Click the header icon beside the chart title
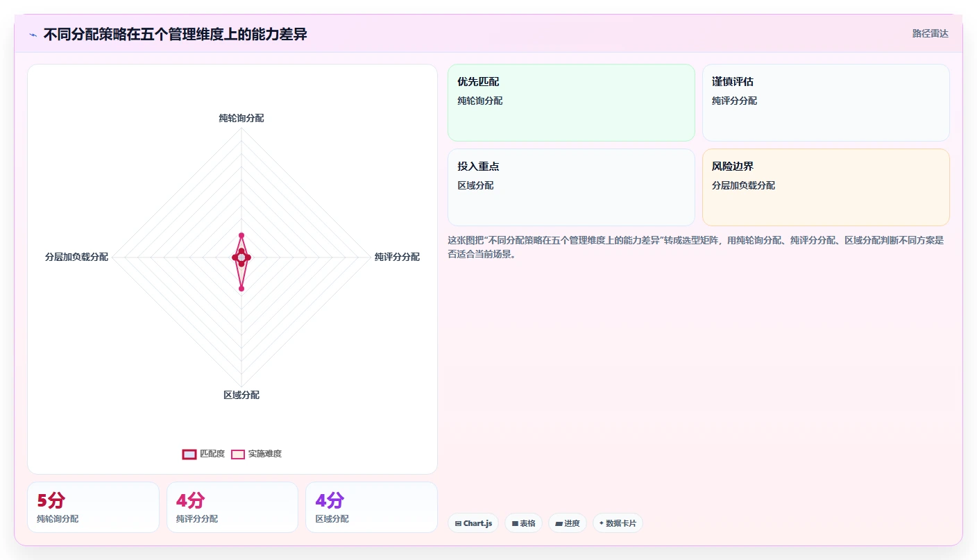The height and width of the screenshot is (560, 977). click(33, 35)
